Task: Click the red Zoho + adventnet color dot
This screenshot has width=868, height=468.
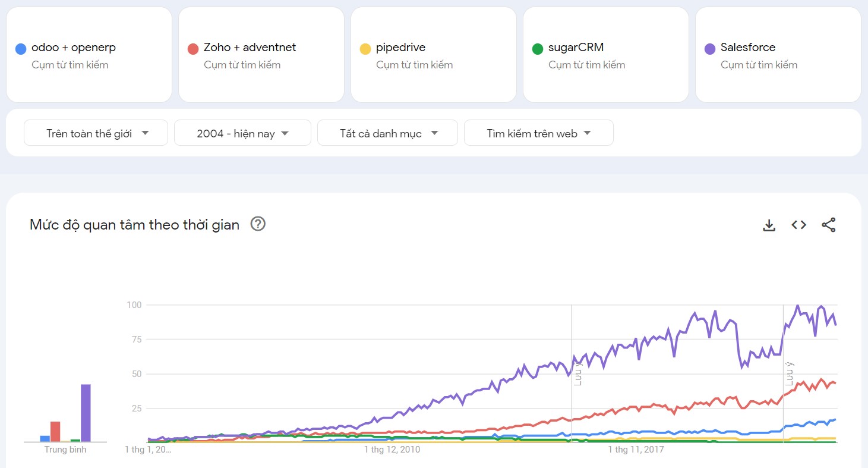Action: coord(194,48)
